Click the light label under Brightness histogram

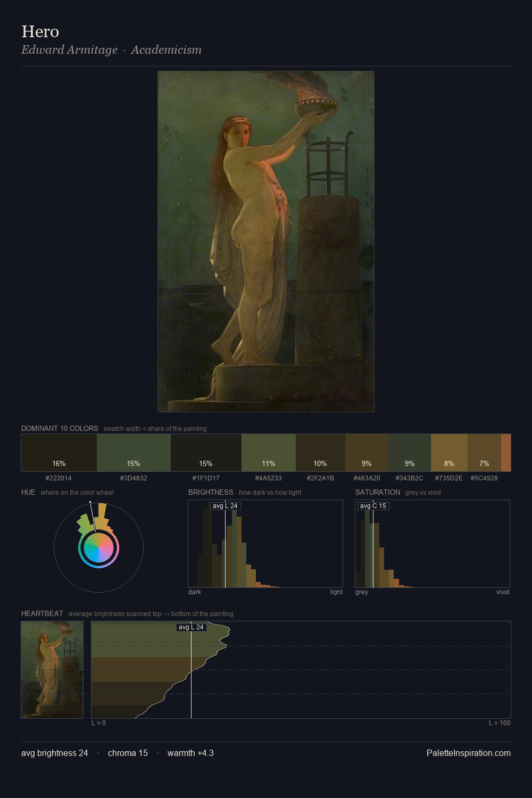click(x=336, y=592)
